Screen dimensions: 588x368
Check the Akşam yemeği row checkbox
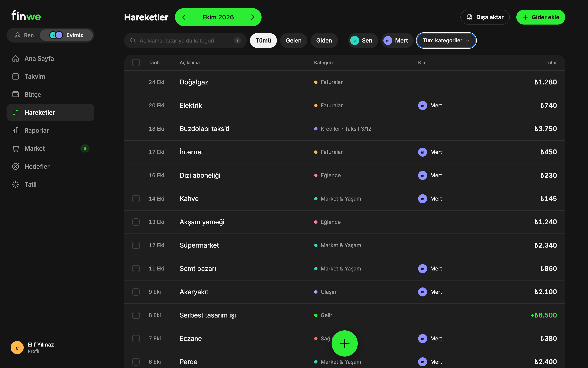click(x=136, y=222)
